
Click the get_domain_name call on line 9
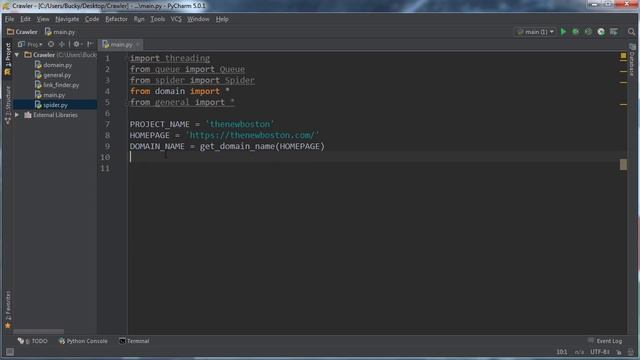tap(237, 146)
